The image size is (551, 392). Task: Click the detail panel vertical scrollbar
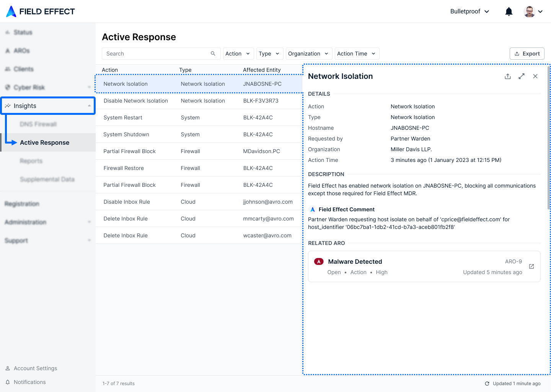tap(549, 138)
